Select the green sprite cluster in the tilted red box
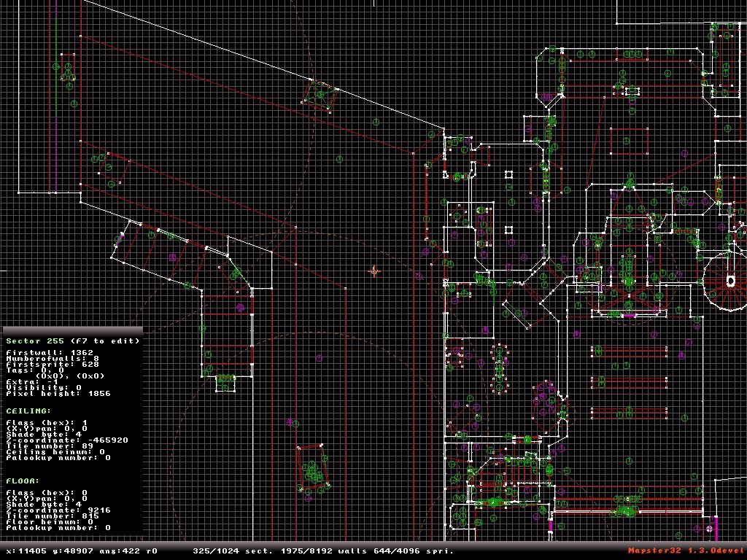 coord(312,469)
